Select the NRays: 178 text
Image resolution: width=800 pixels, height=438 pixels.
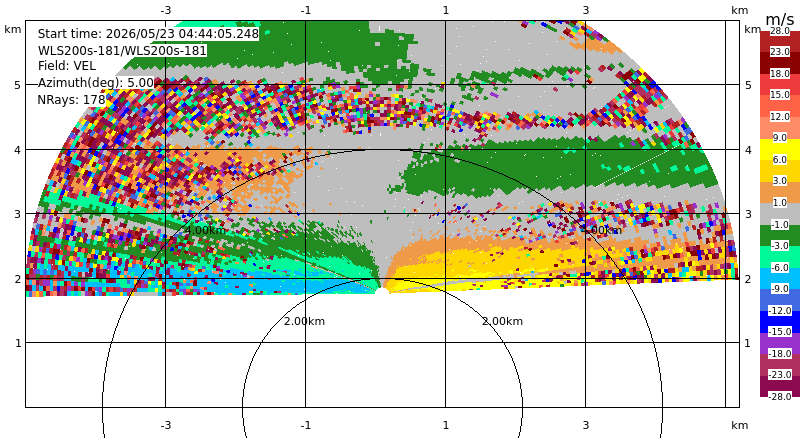click(x=71, y=100)
